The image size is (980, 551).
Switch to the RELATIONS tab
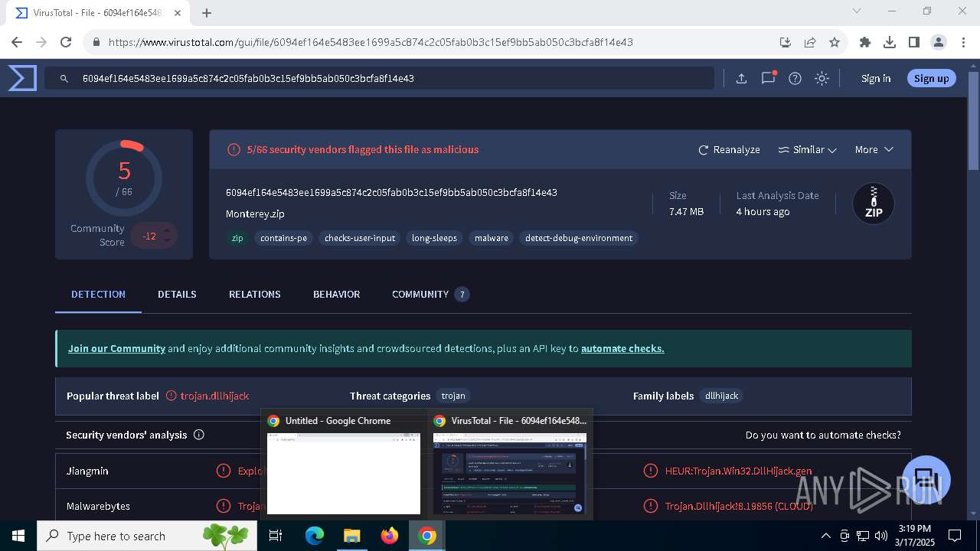click(255, 294)
